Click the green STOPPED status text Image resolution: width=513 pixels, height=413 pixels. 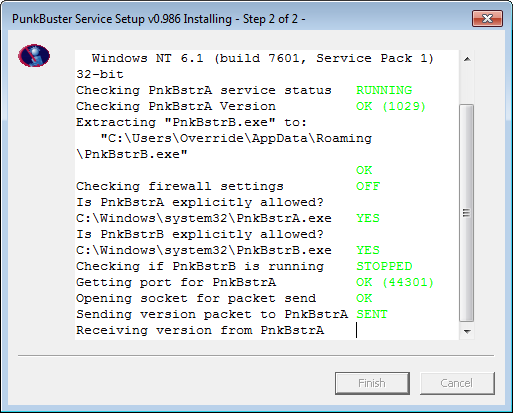(384, 266)
